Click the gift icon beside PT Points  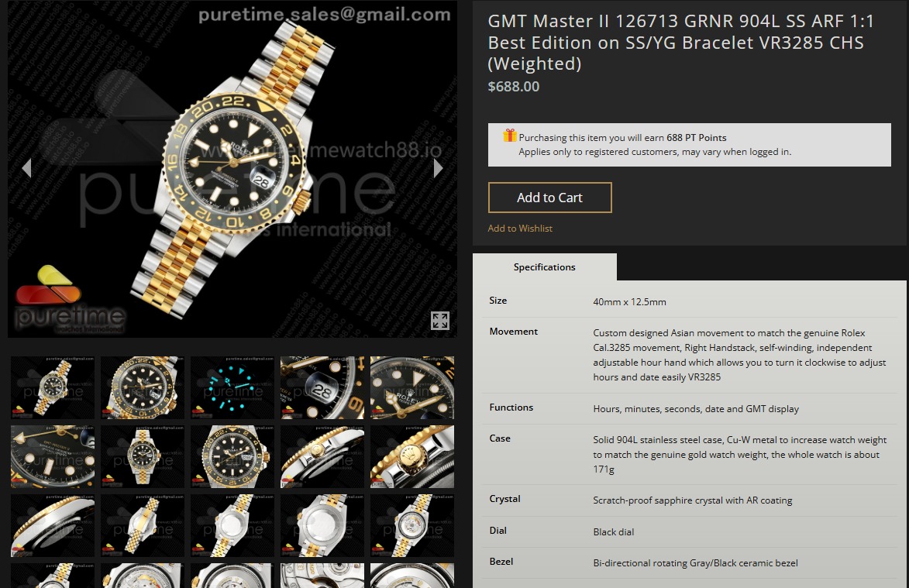pyautogui.click(x=510, y=136)
